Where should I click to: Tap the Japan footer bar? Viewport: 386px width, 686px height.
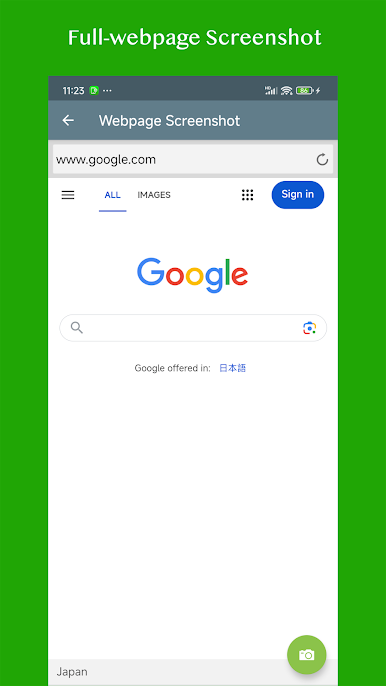(193, 672)
